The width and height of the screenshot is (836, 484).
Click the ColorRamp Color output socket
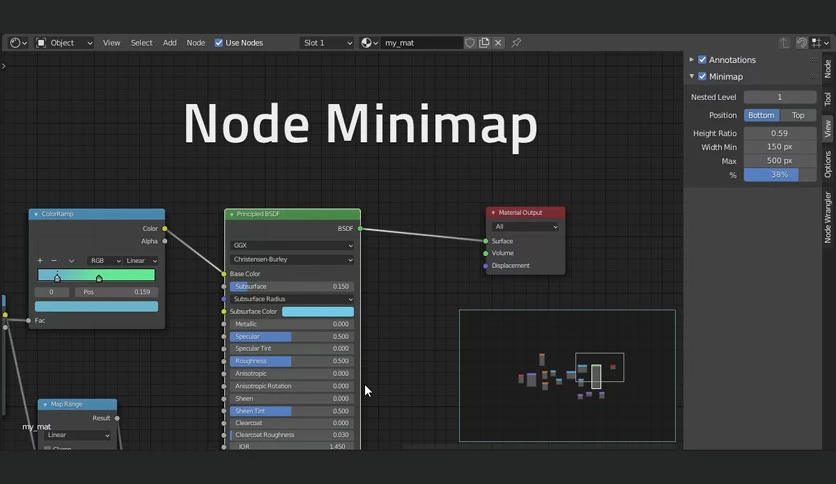(165, 228)
